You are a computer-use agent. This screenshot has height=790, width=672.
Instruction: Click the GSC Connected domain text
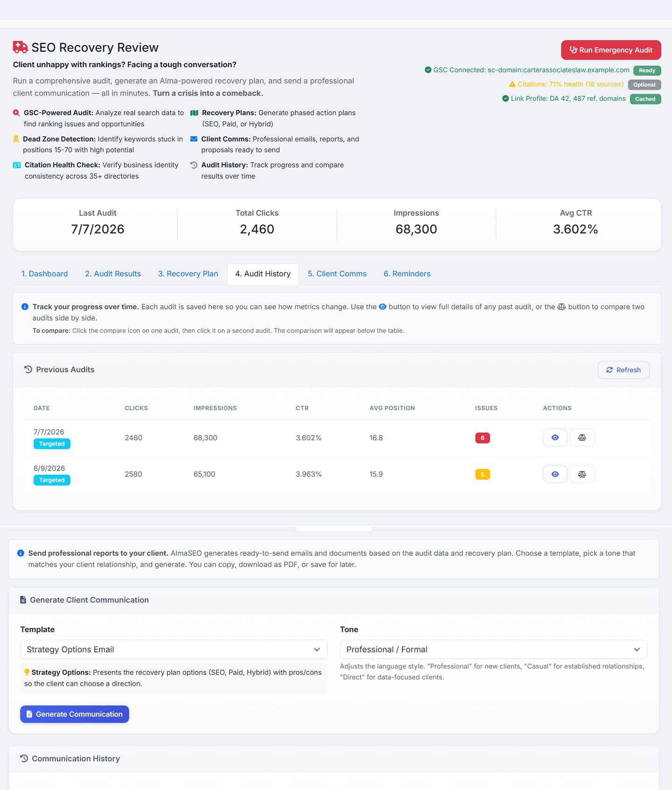(531, 70)
